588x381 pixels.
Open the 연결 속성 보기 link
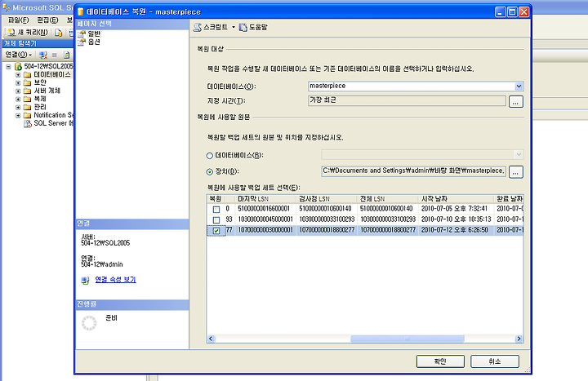tap(115, 280)
